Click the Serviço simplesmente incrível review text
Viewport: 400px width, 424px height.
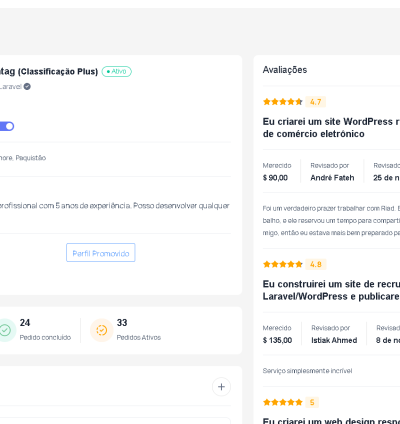[307, 371]
